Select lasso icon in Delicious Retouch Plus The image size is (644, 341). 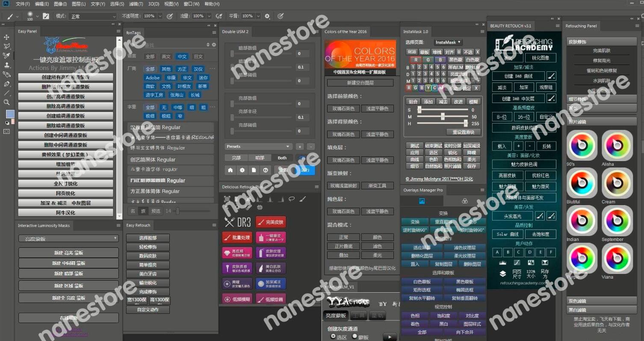pos(292,199)
